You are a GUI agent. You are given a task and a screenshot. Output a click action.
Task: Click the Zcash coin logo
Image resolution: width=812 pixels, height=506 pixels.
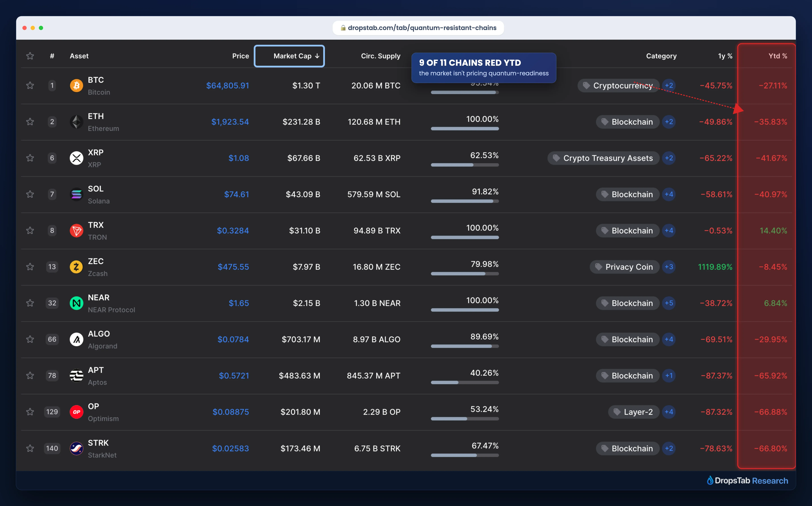click(x=76, y=267)
